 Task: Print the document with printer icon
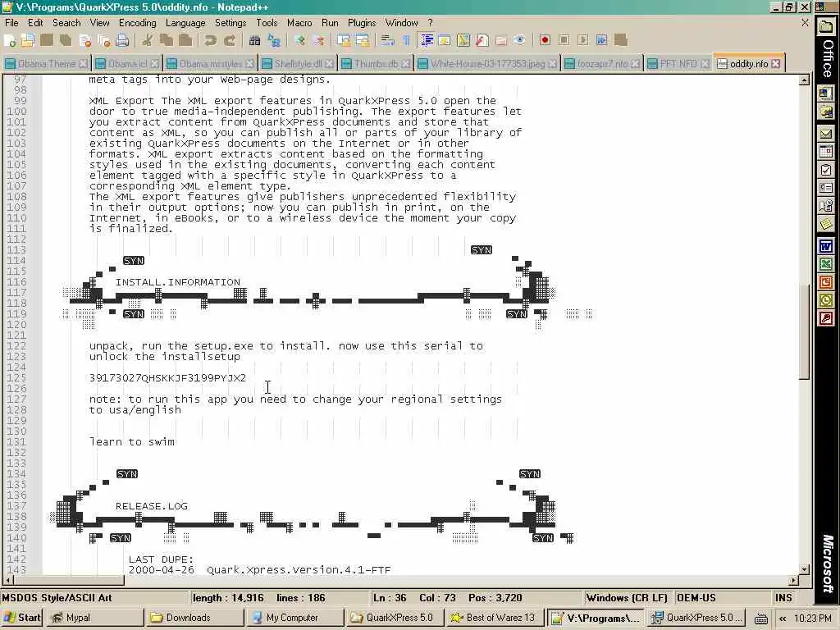123,41
